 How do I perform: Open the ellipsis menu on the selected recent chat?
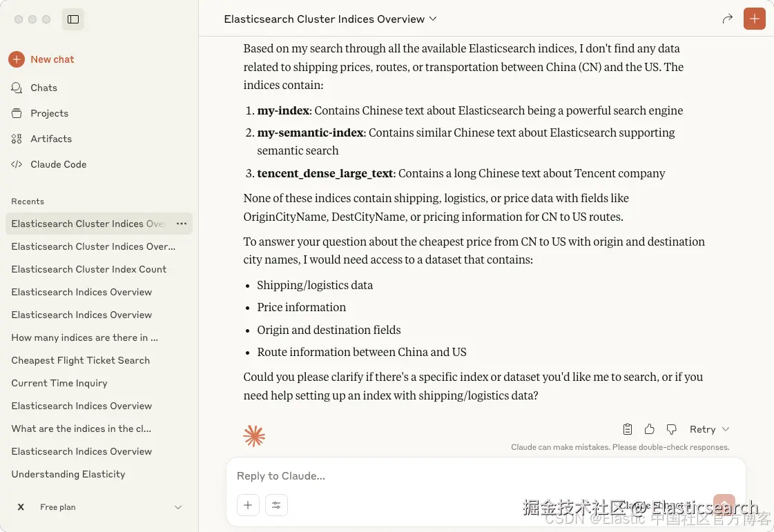[182, 224]
